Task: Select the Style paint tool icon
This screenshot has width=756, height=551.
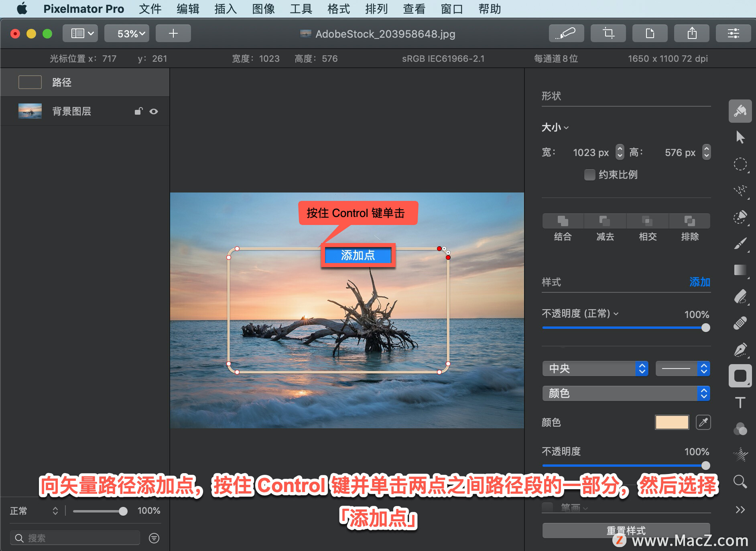Action: [740, 111]
